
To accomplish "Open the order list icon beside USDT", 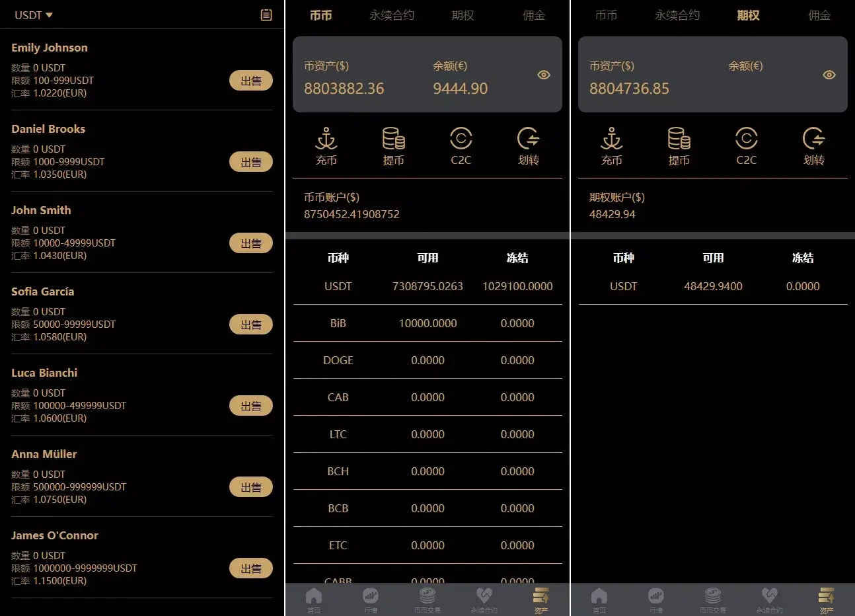I will (x=266, y=15).
